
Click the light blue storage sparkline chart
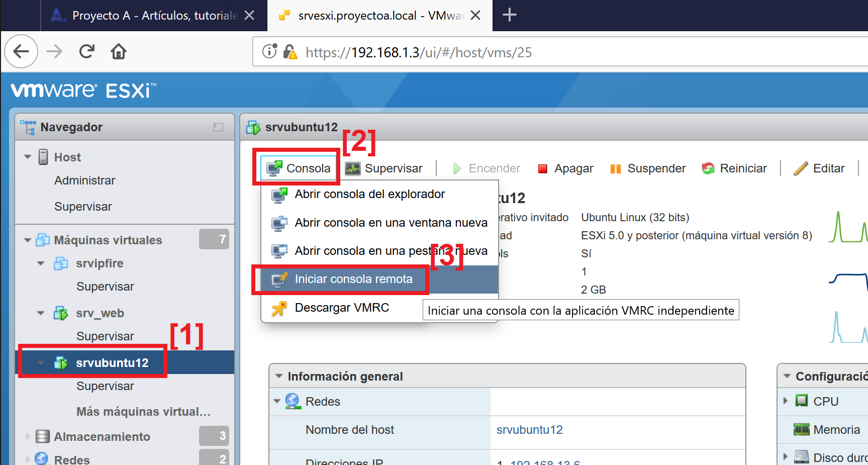848,327
